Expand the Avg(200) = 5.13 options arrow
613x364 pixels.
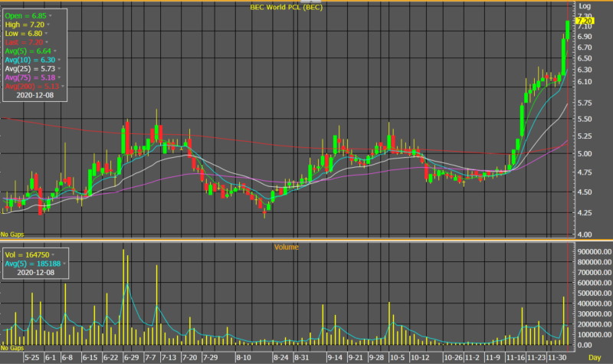click(63, 87)
